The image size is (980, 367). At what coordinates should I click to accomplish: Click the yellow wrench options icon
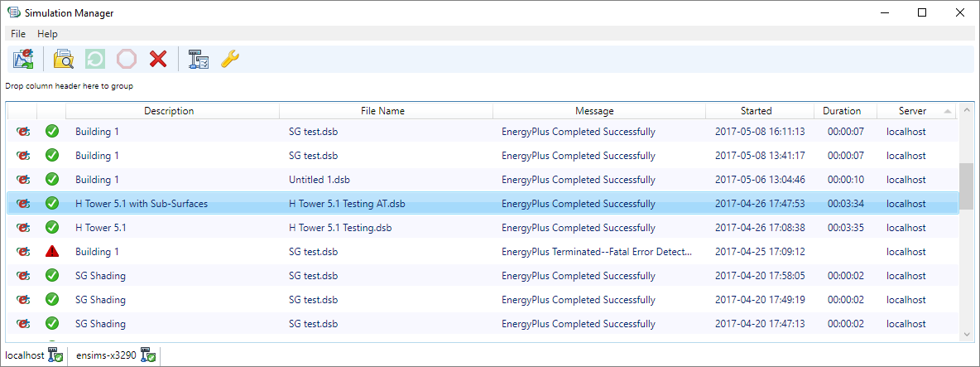230,59
